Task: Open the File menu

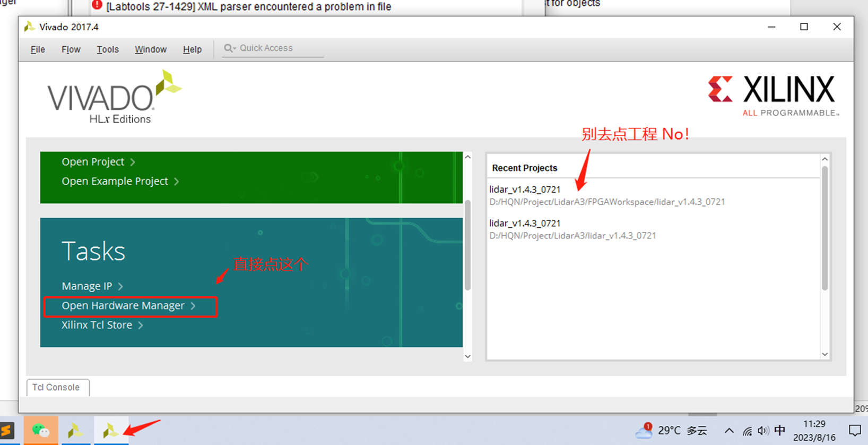Action: [38, 49]
